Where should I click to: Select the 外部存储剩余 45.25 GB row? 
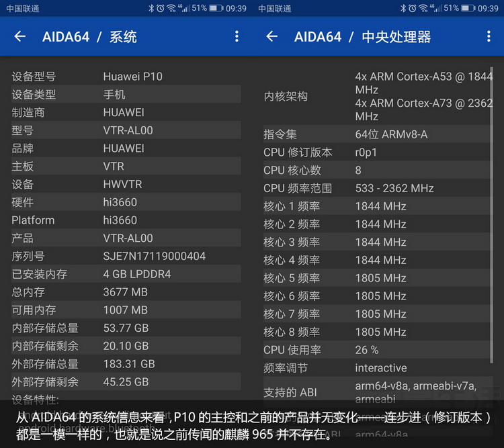coord(126,382)
